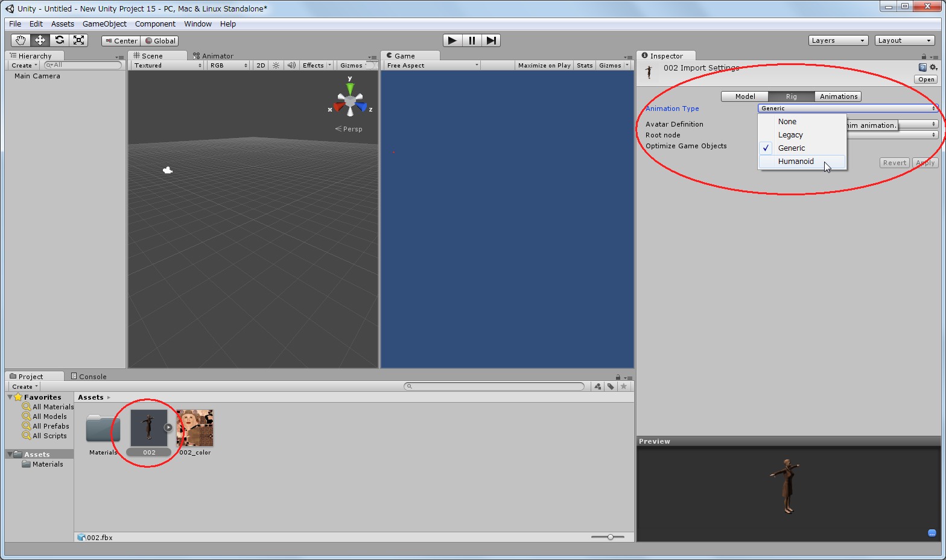Open Hierarchy panel options menu
The image size is (946, 560).
(x=119, y=57)
